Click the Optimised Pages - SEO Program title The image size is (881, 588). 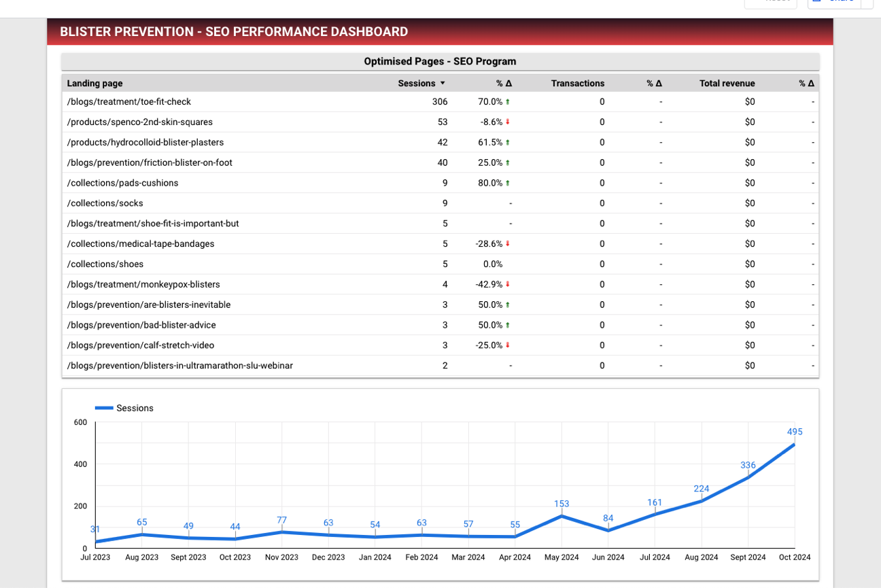click(x=440, y=61)
